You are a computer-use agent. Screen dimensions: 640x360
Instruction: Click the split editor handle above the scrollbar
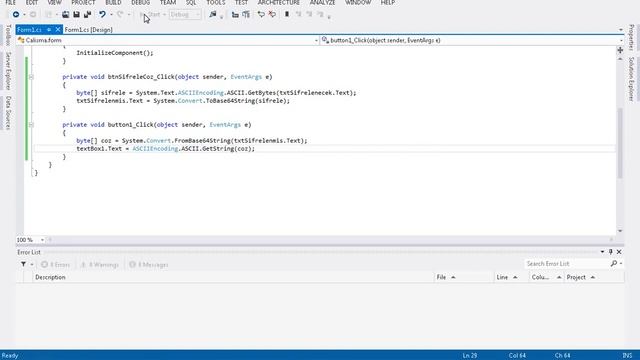[620, 50]
